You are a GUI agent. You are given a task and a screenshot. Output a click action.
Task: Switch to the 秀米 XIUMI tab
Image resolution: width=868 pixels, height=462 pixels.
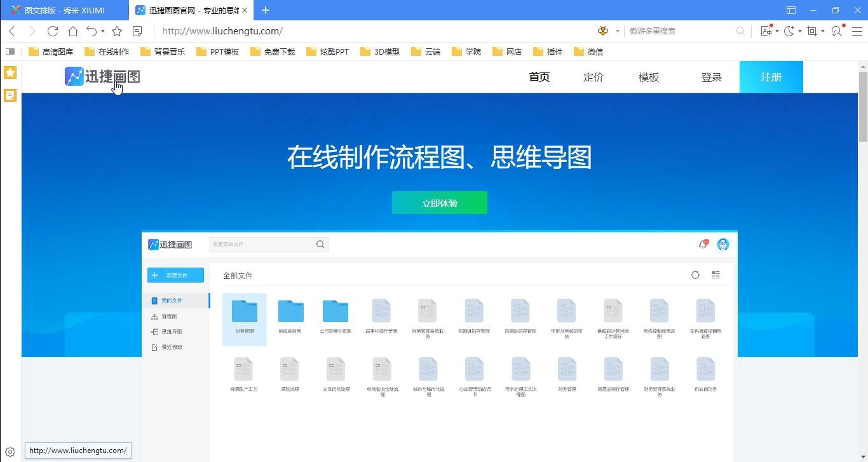[64, 10]
